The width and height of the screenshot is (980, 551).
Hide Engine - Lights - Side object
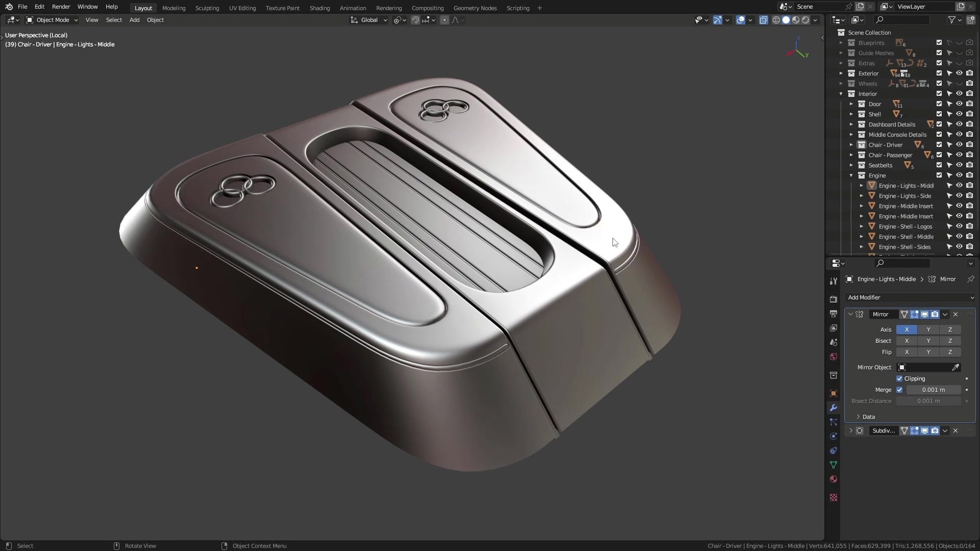[959, 196]
